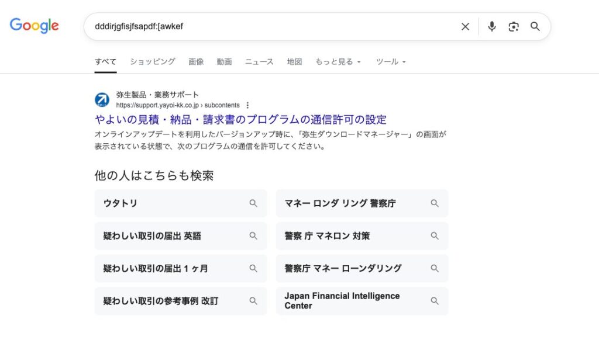Open three-dot menu beside Yayoi result URL
Screen dimensions: 599x364
[x=247, y=105]
